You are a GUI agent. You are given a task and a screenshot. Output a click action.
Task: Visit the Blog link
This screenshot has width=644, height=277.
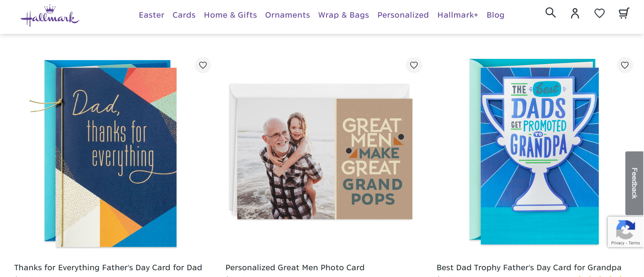(x=495, y=15)
